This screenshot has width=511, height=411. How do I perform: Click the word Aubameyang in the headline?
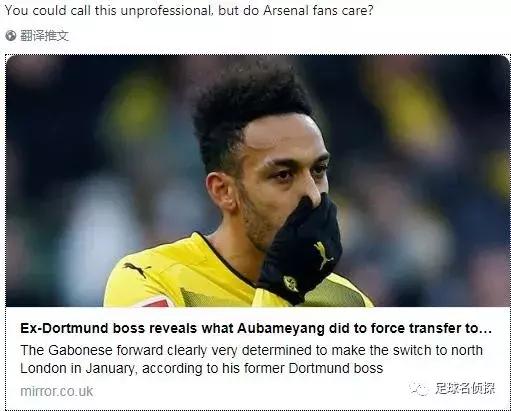281,328
